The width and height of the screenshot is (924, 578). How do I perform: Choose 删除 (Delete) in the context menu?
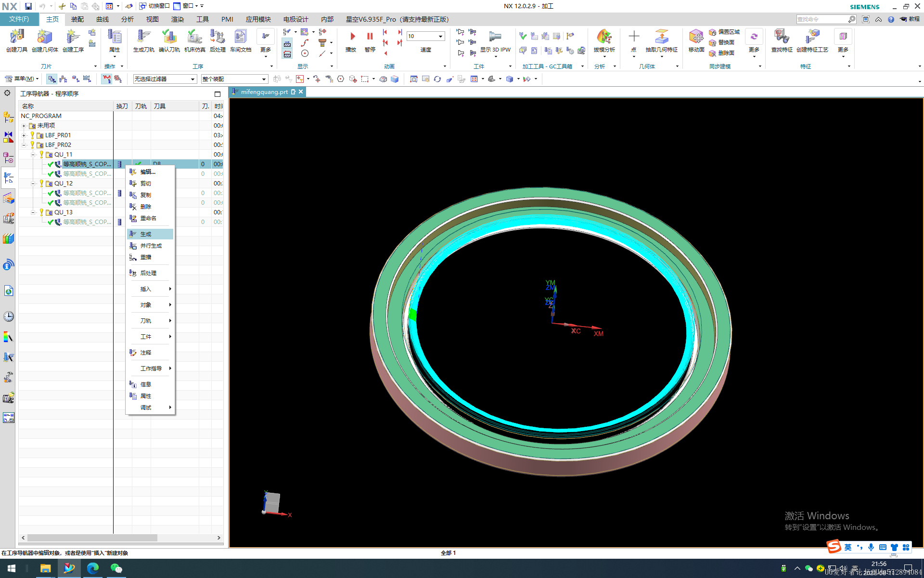pos(150,207)
